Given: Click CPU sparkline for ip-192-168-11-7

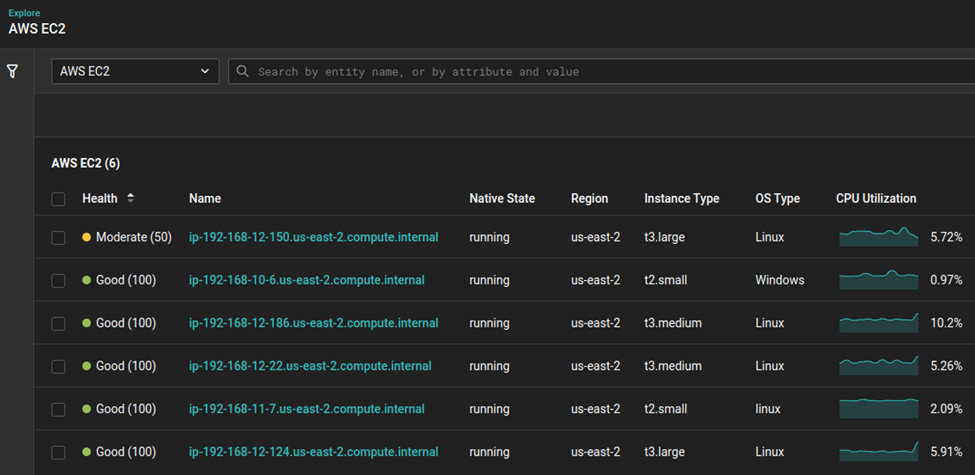Looking at the screenshot, I should tap(879, 408).
